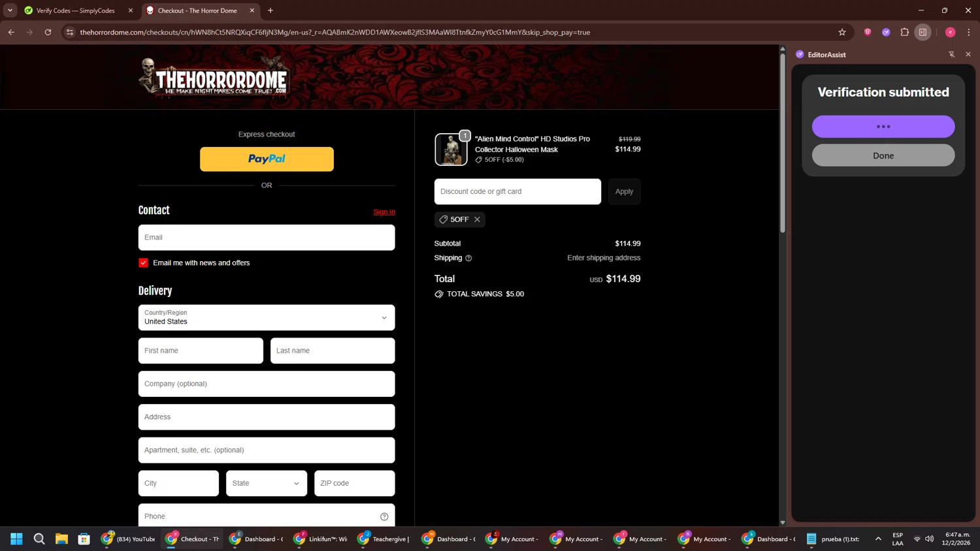Open the volume tray icon
The width and height of the screenshot is (980, 551).
[930, 539]
